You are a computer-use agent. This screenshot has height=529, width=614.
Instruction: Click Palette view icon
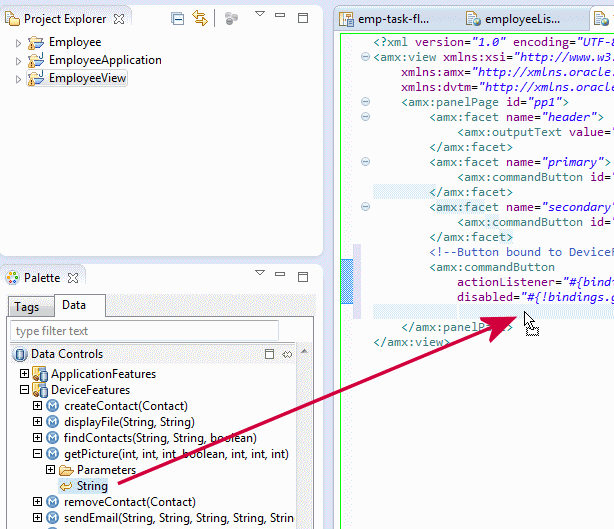click(x=13, y=278)
